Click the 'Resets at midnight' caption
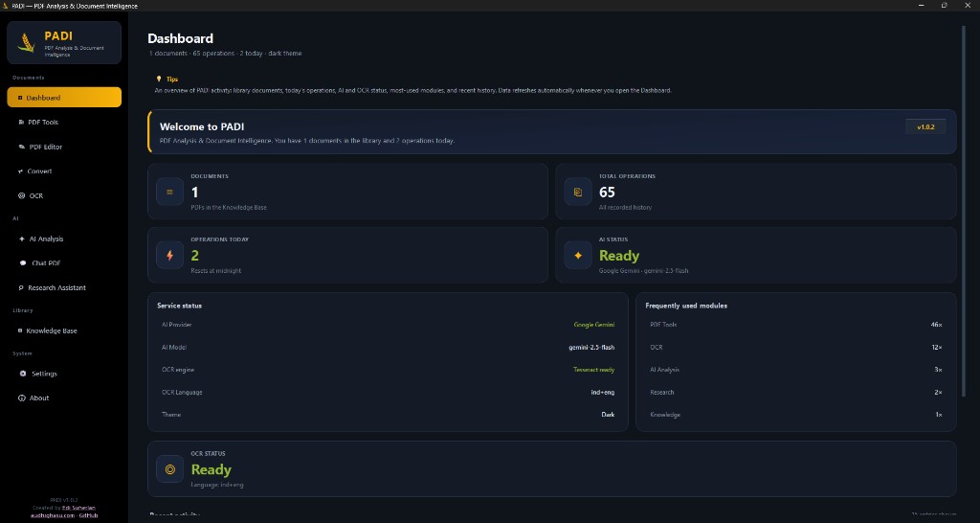This screenshot has width=980, height=523. [215, 271]
